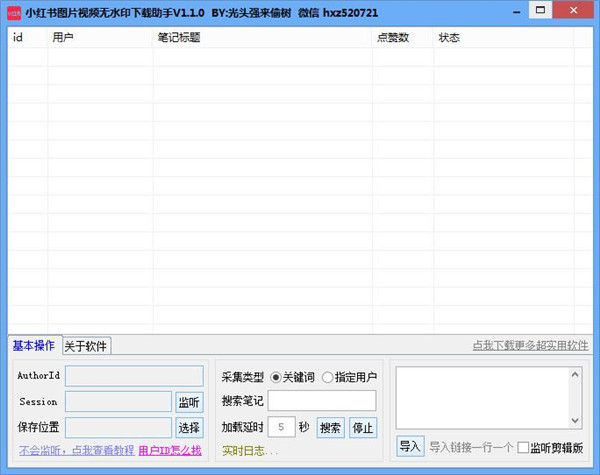Viewport: 600px width, 475px height.
Task: Click the AuthorId input field
Action: pyautogui.click(x=133, y=377)
